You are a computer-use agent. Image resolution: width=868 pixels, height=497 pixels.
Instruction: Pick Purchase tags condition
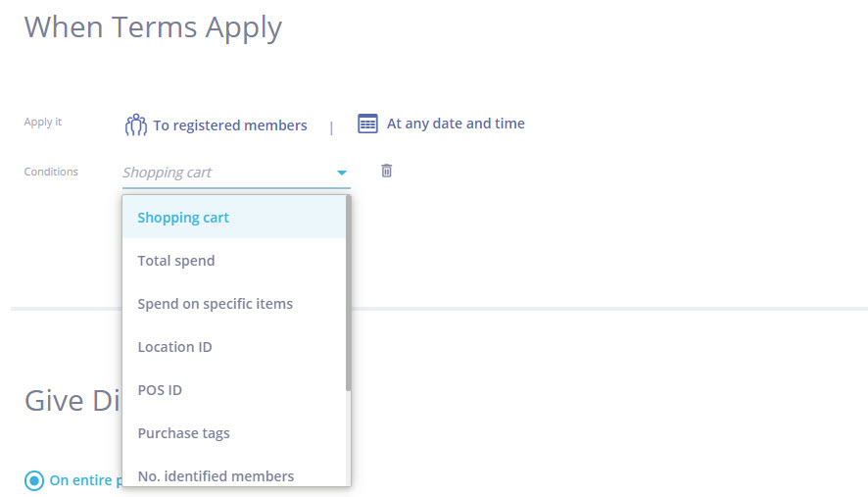[x=234, y=433]
